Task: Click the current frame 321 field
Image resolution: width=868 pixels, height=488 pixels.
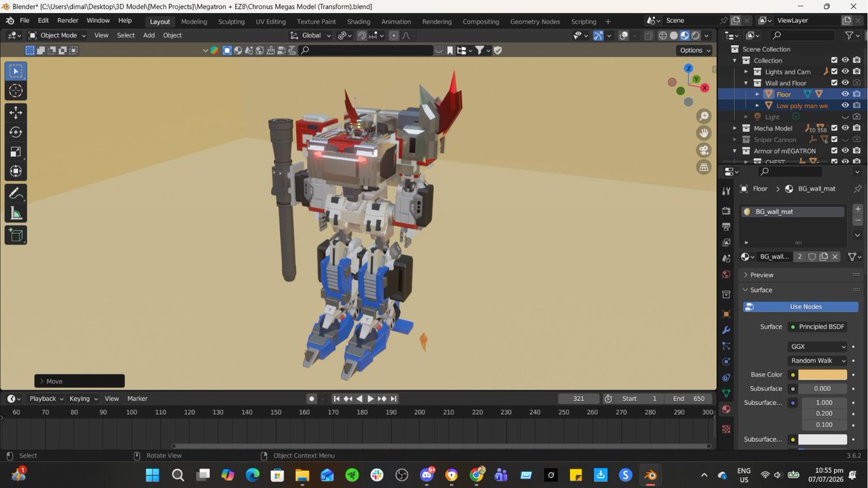Action: coord(579,399)
